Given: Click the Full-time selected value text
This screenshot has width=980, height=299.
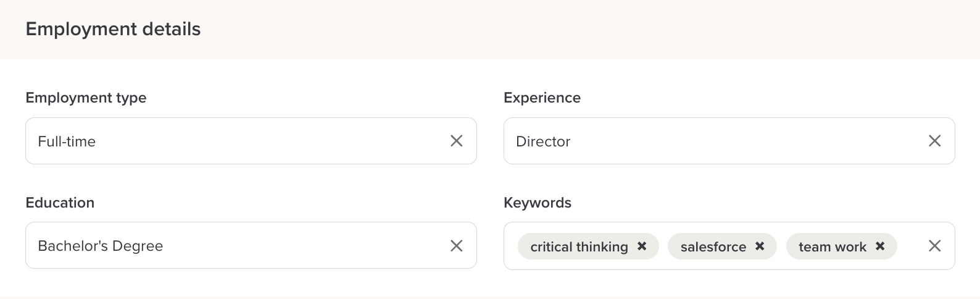Looking at the screenshot, I should click(x=67, y=141).
